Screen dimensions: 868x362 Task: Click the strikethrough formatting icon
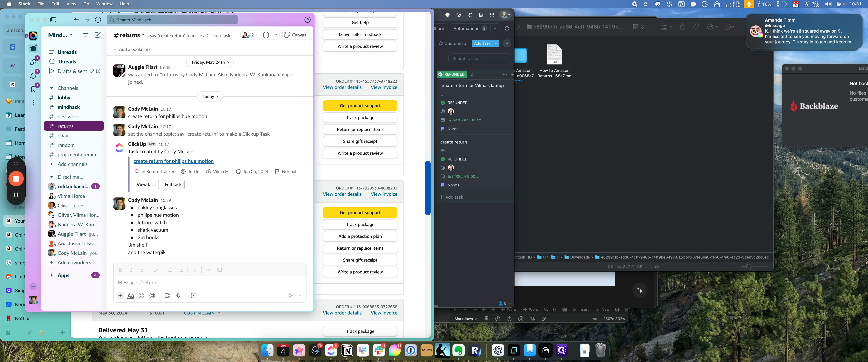pos(142,270)
